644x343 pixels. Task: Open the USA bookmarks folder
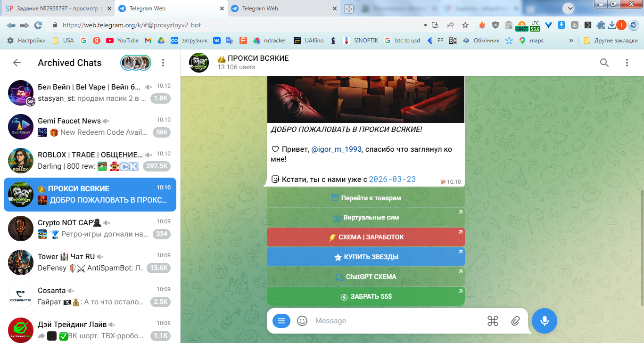63,41
